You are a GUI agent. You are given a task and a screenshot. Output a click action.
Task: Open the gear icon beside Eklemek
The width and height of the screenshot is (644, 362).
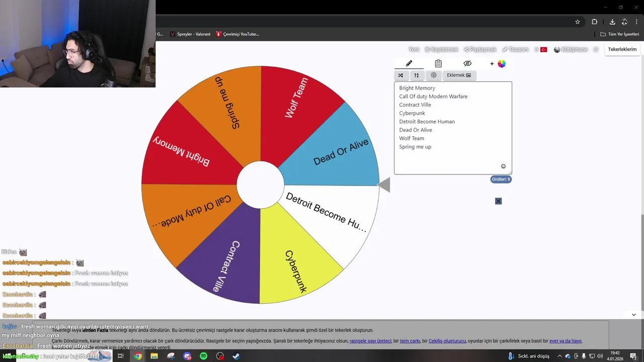434,75
